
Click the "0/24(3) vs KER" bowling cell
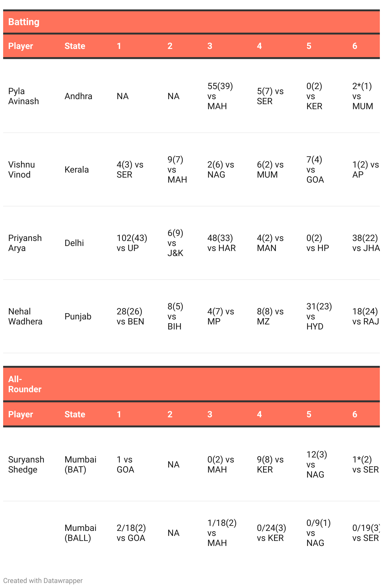(x=271, y=533)
